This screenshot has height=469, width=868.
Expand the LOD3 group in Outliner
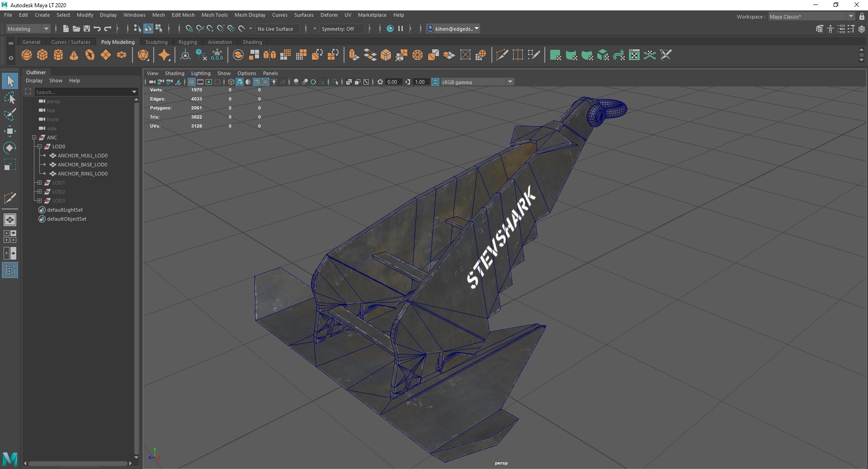(x=40, y=201)
